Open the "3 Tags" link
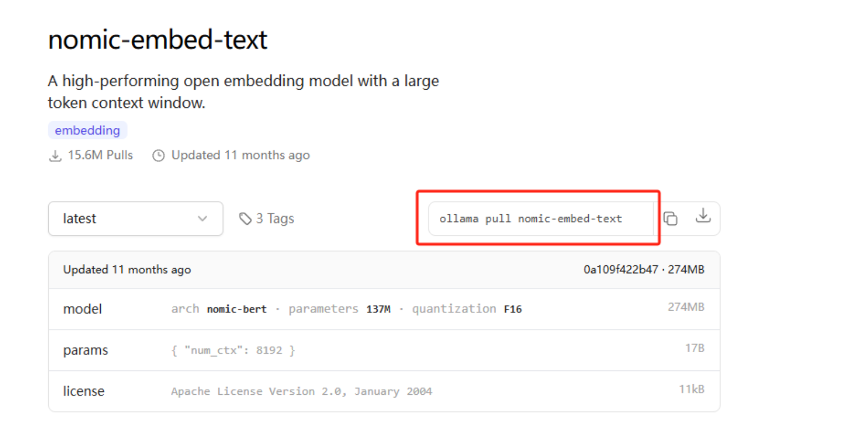 click(275, 219)
